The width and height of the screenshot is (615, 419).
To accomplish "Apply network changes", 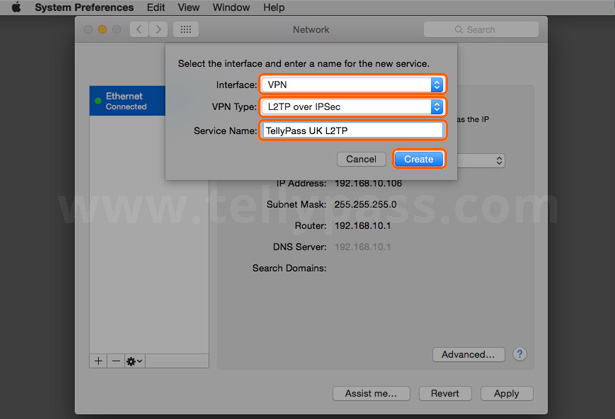I will point(506,393).
